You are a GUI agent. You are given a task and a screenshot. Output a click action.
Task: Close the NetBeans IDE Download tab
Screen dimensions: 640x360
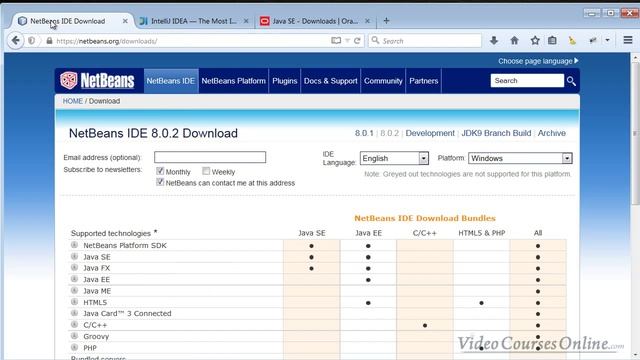(125, 21)
